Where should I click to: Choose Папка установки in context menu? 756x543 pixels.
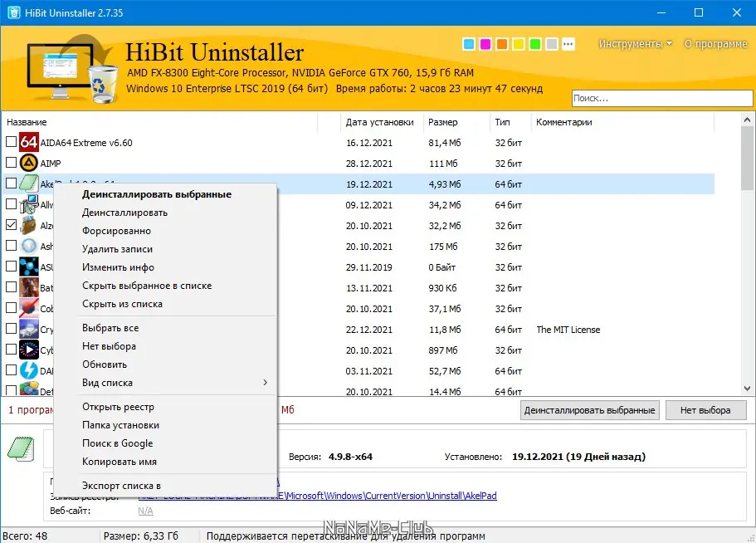tap(165, 425)
